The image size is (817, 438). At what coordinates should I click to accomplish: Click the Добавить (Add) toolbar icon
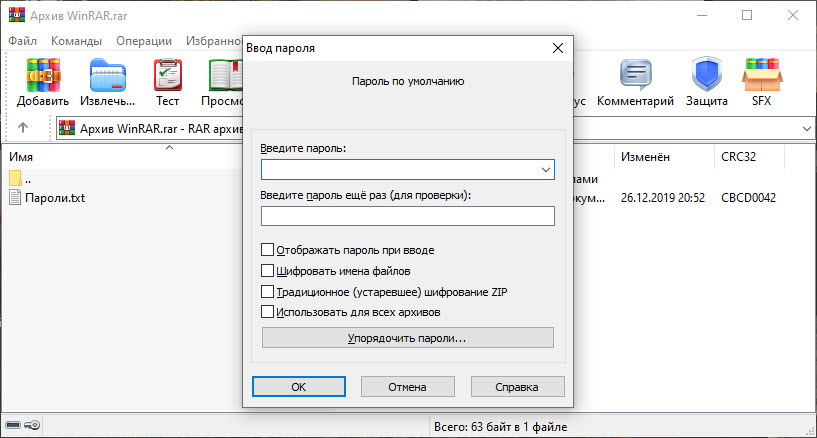(43, 76)
